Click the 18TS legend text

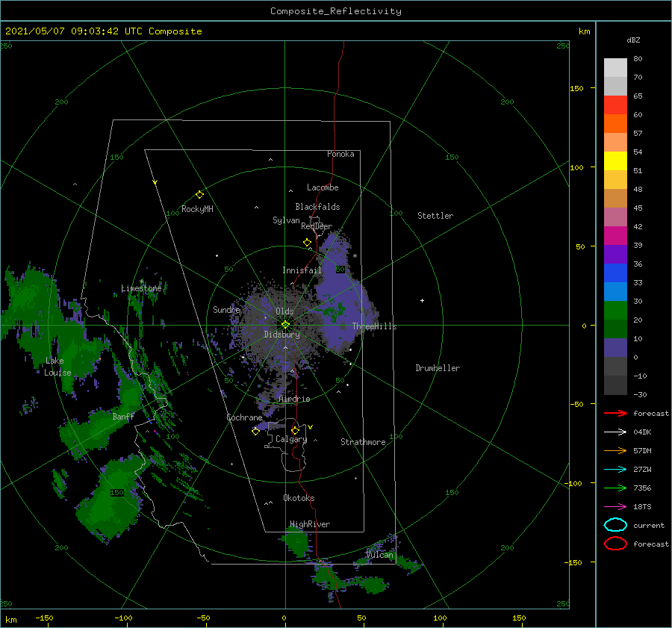tap(642, 507)
